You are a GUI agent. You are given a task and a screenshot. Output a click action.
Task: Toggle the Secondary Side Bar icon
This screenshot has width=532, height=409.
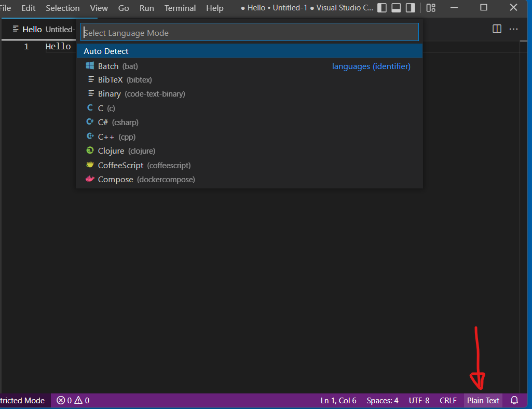(x=411, y=7)
